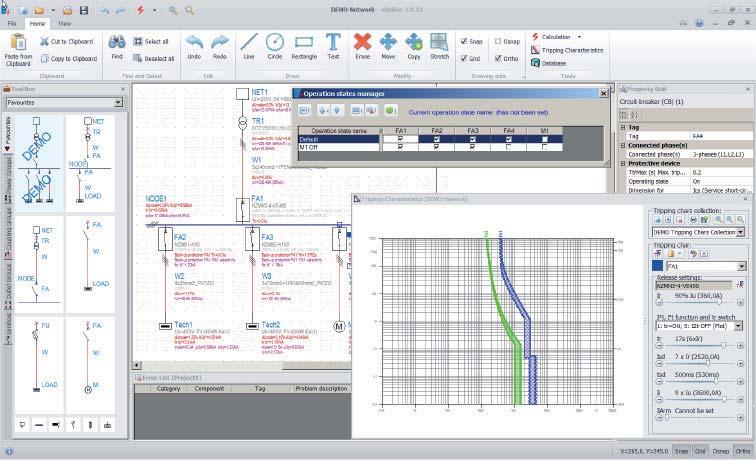Image resolution: width=756 pixels, height=460 pixels.
Task: Click the Ir 90% slider handle
Action: pos(719,302)
